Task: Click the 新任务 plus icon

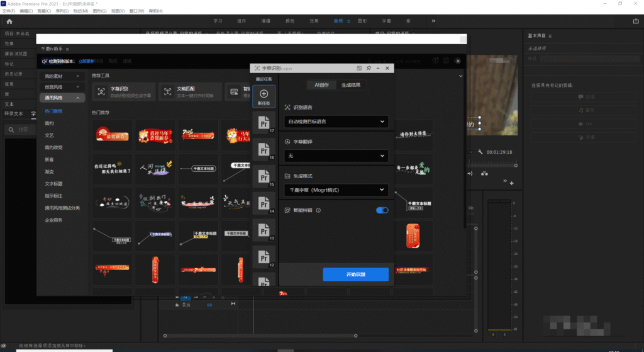Action: pyautogui.click(x=264, y=94)
